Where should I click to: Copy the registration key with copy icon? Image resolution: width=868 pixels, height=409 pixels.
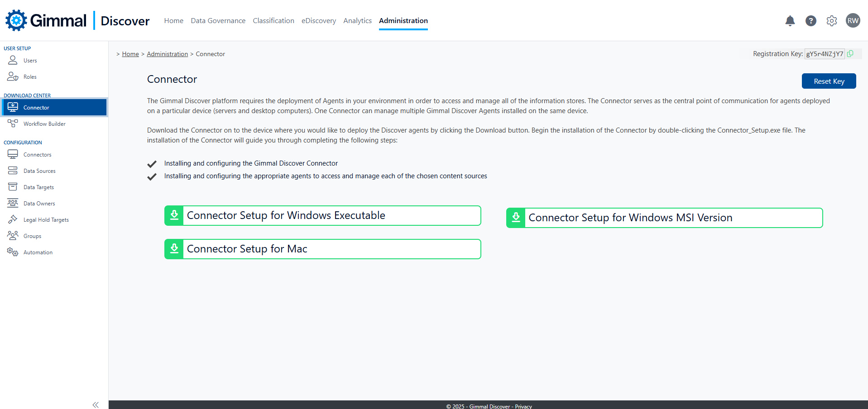[850, 54]
